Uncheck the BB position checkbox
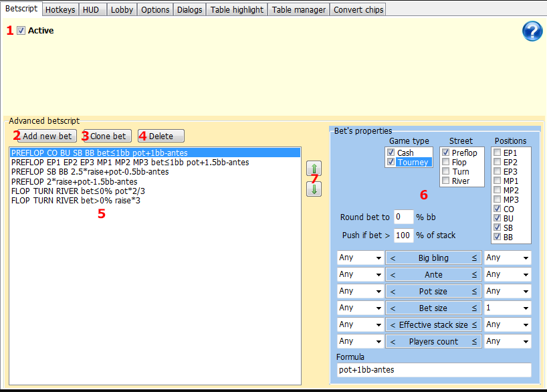This screenshot has height=392, width=547. tap(498, 237)
